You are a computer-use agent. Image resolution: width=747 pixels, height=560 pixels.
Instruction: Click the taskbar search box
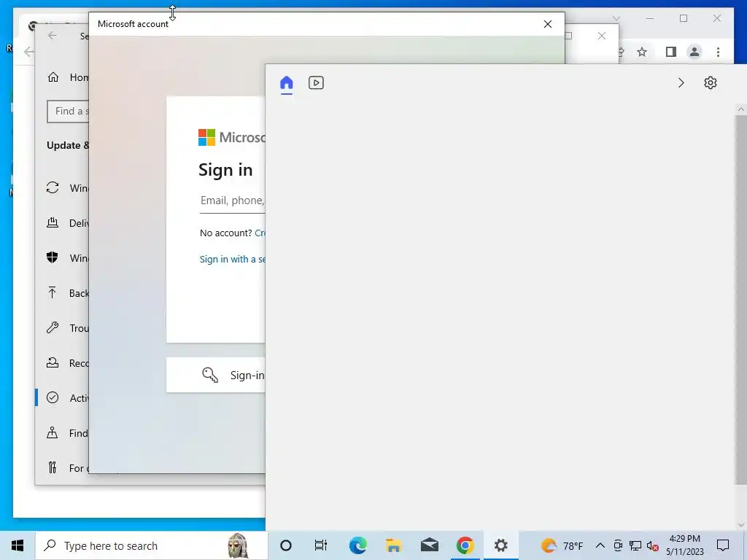pyautogui.click(x=152, y=545)
